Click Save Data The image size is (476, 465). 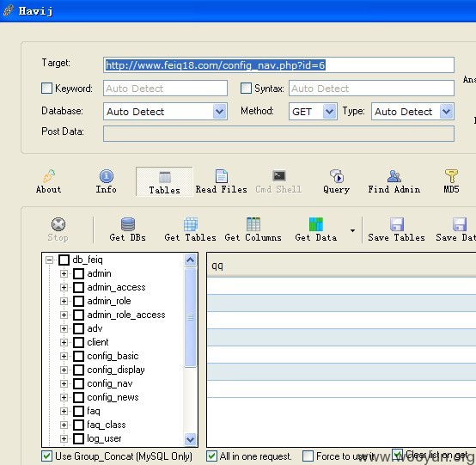(456, 229)
